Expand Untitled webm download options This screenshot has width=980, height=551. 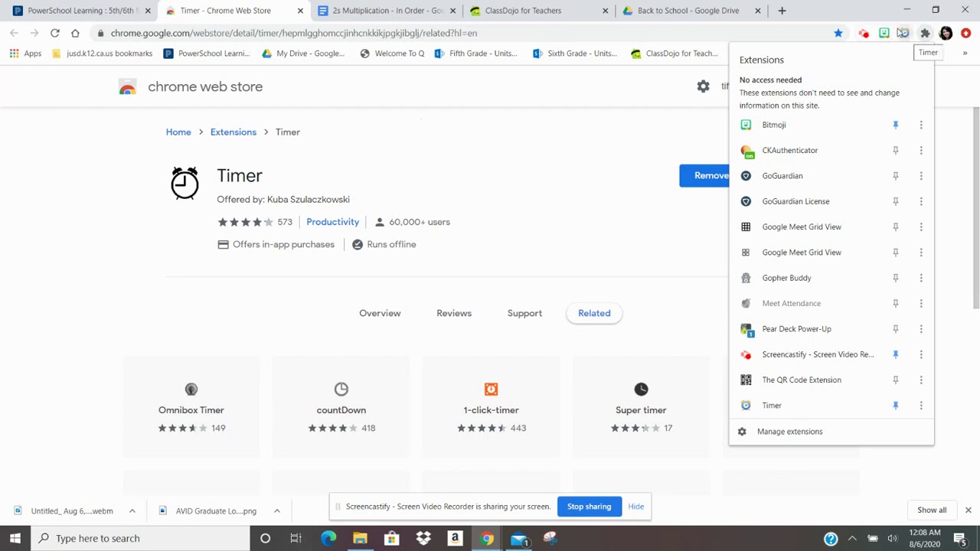(x=132, y=510)
